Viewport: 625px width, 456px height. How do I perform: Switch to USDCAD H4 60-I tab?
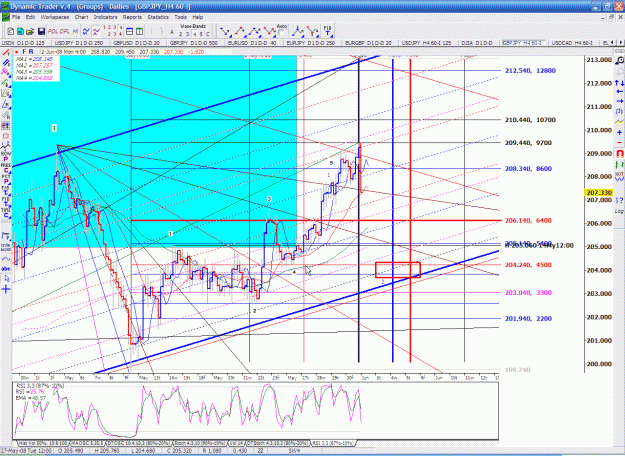(x=572, y=43)
